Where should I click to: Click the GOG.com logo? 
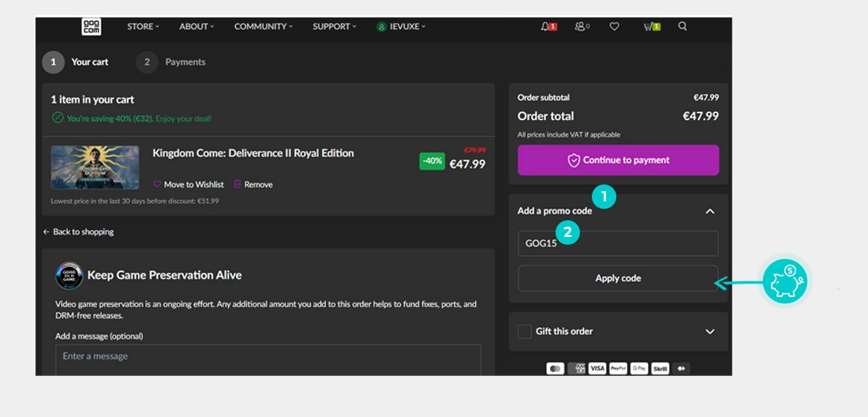92,26
